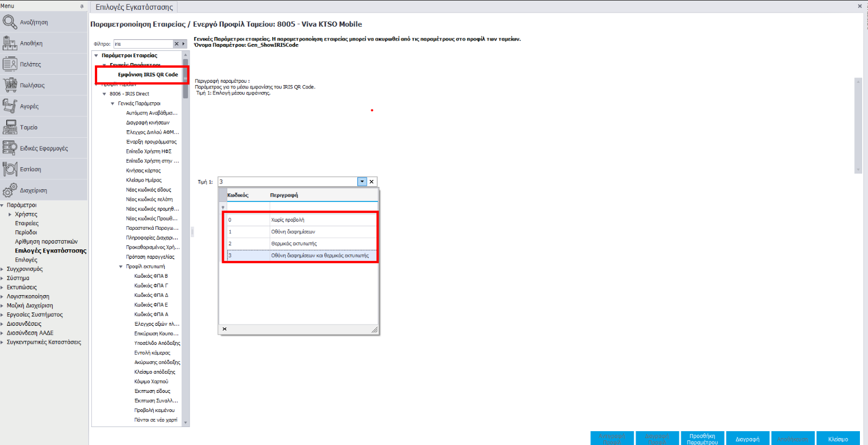Choose the Θερμικός εκτυπωτής option row
Image resolution: width=868 pixels, height=445 pixels.
[301, 244]
